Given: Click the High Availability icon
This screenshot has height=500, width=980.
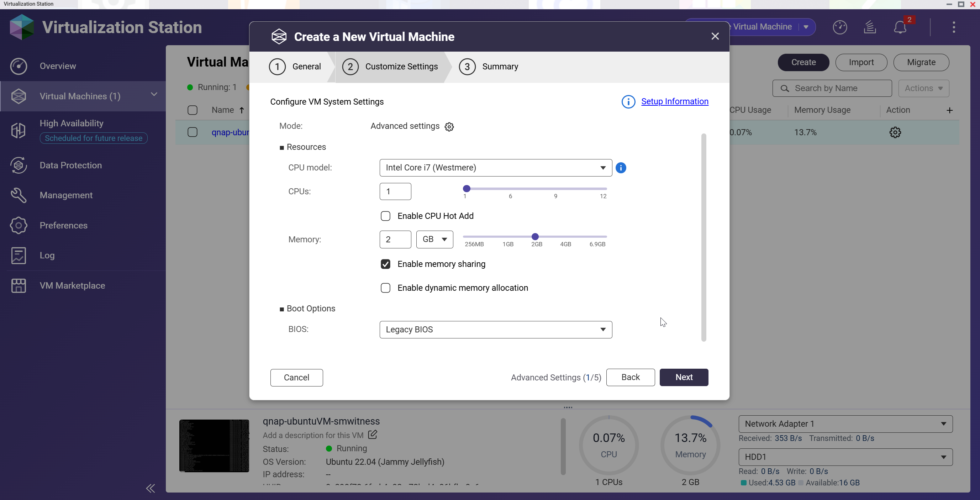Looking at the screenshot, I should click(x=18, y=130).
